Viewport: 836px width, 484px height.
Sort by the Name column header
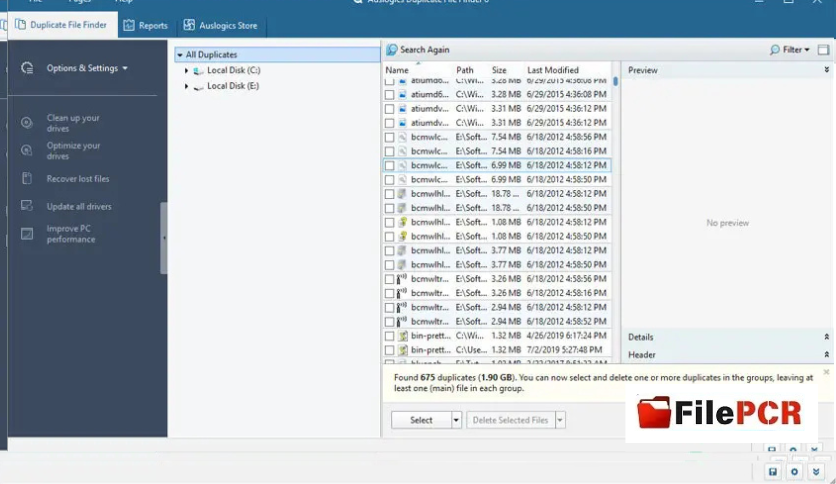pyautogui.click(x=397, y=70)
